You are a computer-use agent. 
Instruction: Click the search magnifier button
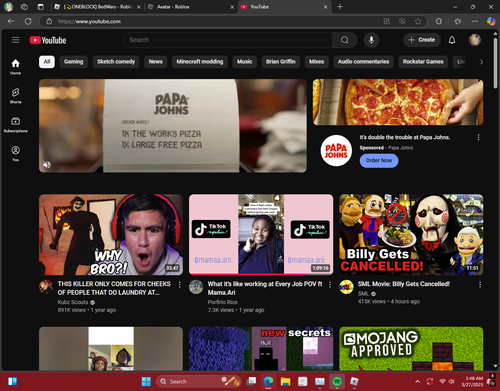[345, 40]
